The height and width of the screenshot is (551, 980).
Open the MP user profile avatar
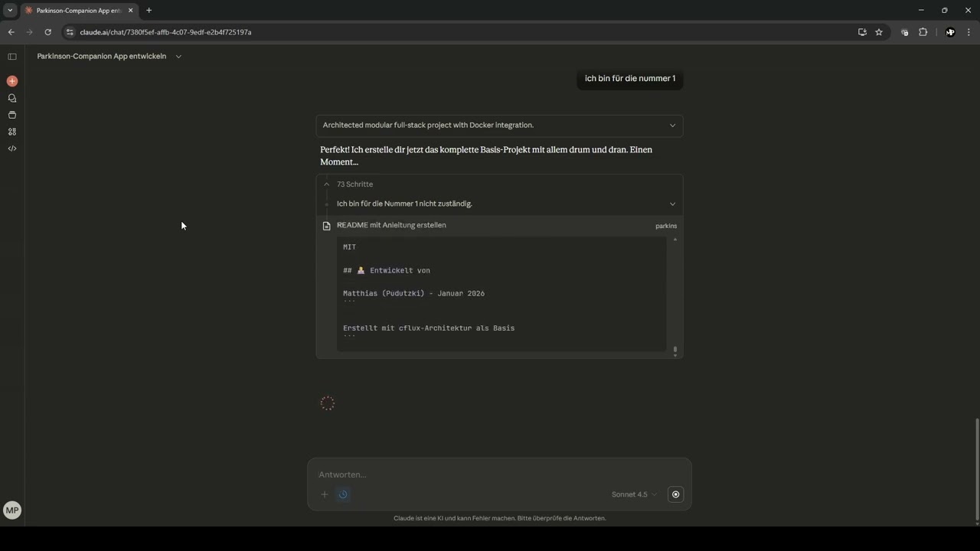(12, 510)
